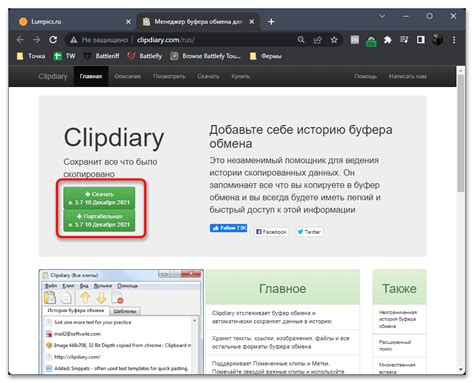The height and width of the screenshot is (383, 474).
Task: Click the Facebook Follow 7.5K button
Action: tap(228, 228)
